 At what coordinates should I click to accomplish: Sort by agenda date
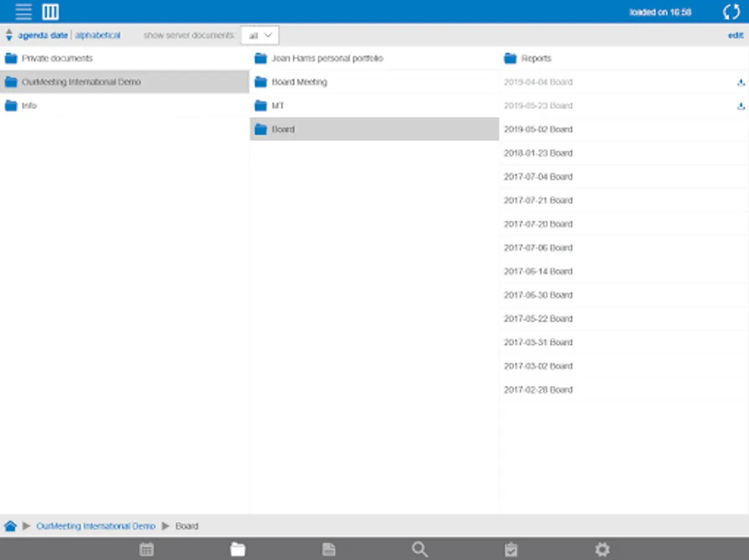click(42, 35)
